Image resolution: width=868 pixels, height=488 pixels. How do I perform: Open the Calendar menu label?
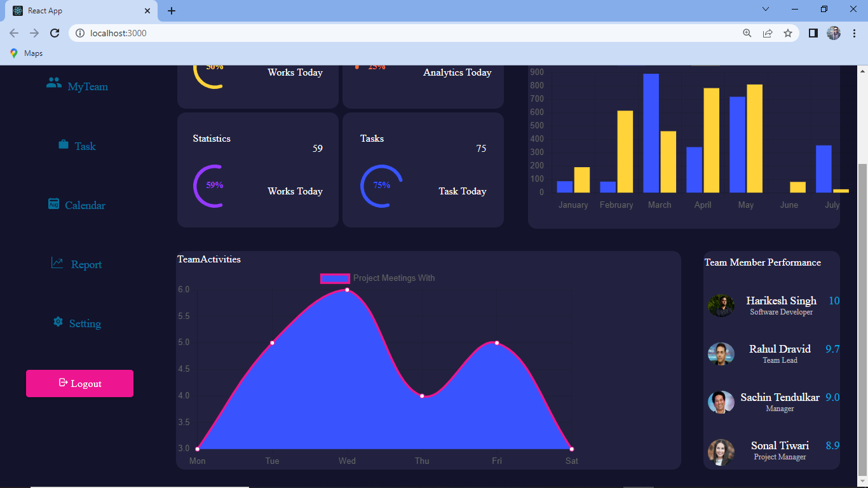(x=85, y=205)
